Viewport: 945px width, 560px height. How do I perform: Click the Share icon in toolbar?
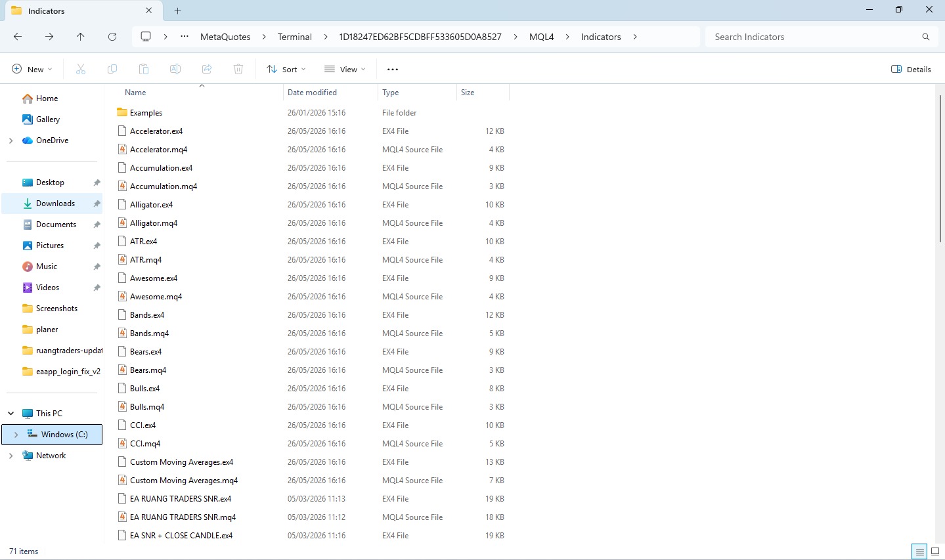coord(207,69)
